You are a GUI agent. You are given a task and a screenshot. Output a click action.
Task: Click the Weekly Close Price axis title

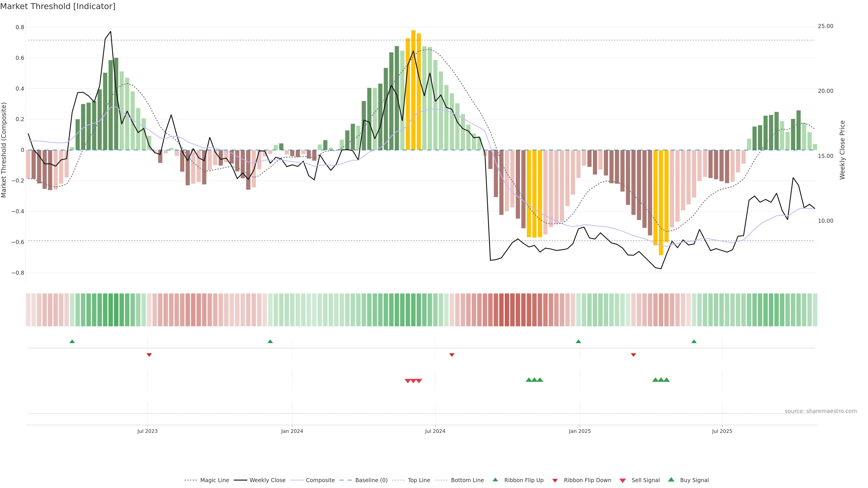[x=842, y=150]
